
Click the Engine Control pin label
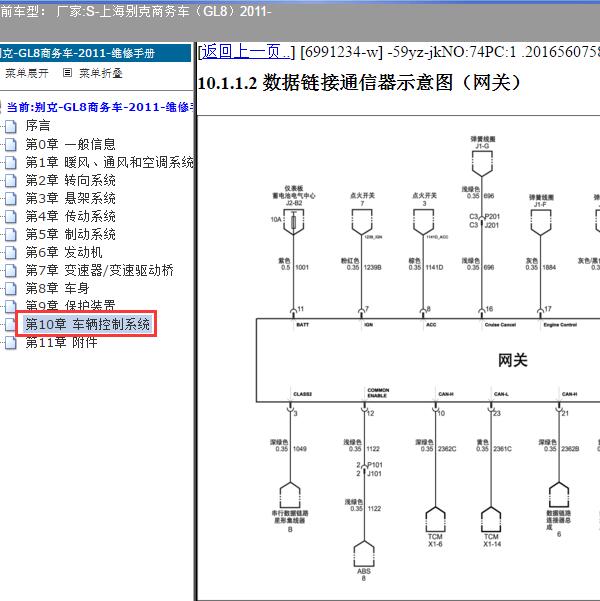560,325
